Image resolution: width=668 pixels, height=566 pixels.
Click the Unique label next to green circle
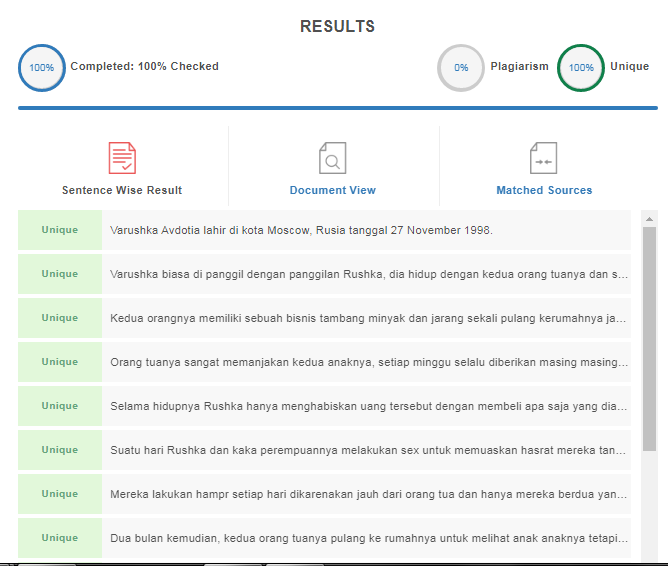tap(629, 66)
